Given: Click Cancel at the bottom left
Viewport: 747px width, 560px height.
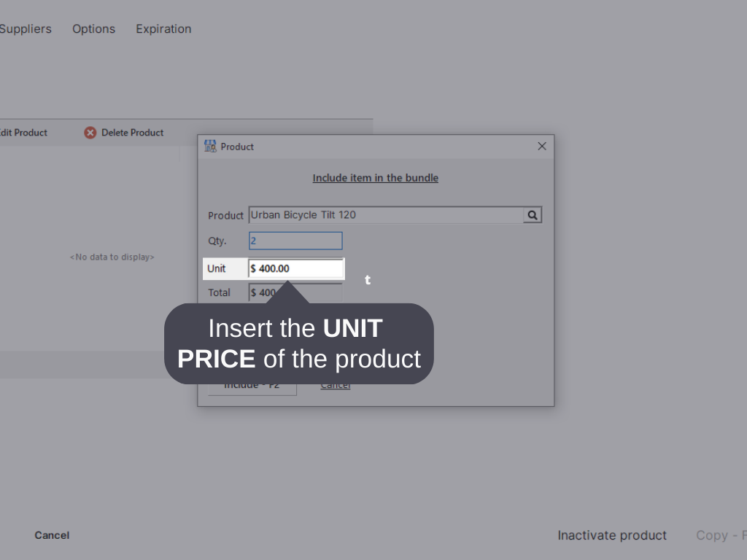Looking at the screenshot, I should click(52, 535).
